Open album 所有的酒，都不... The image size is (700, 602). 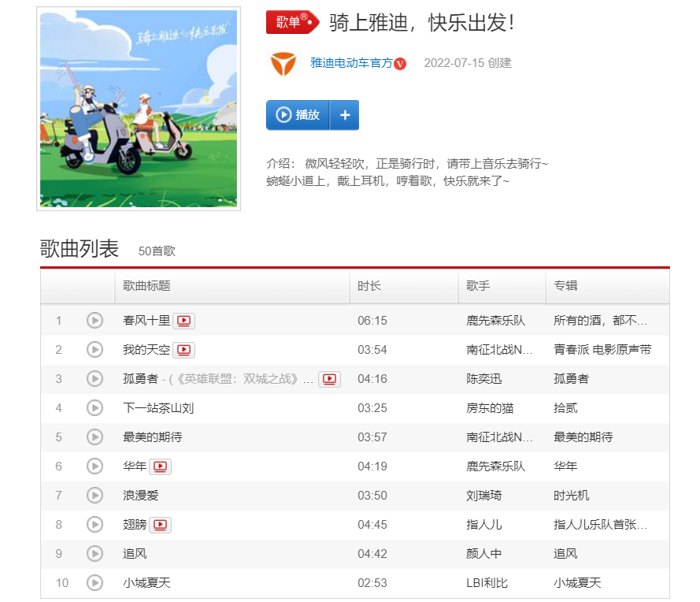coord(600,320)
